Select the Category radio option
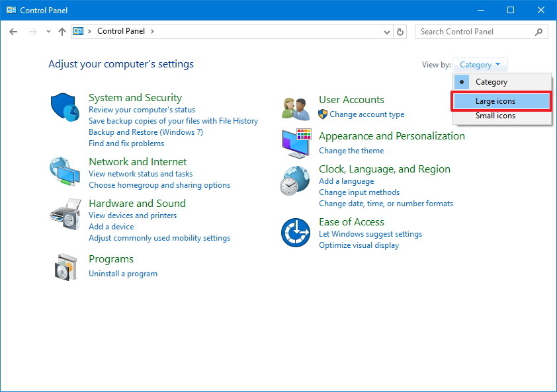The image size is (557, 392). click(461, 81)
